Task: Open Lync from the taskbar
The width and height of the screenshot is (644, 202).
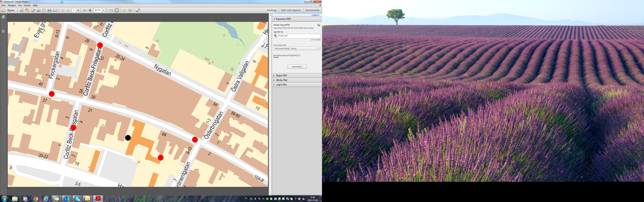Action: click(x=67, y=199)
